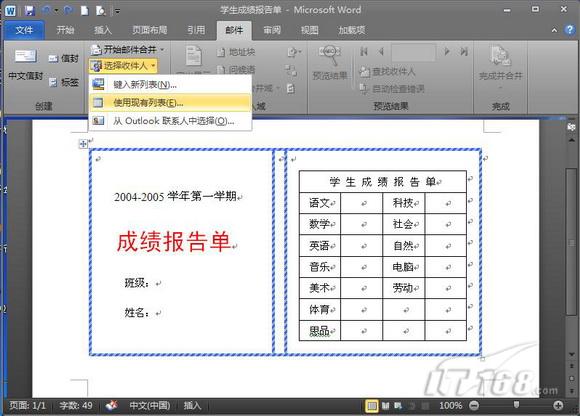580x416 pixels.
Task: Click highlight merge fields large icon
Action: click(x=193, y=57)
